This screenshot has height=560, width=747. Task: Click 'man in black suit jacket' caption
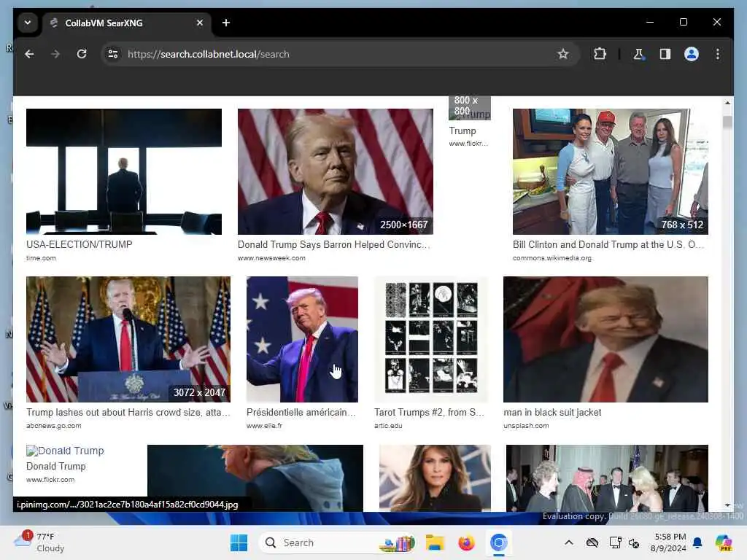pos(552,413)
